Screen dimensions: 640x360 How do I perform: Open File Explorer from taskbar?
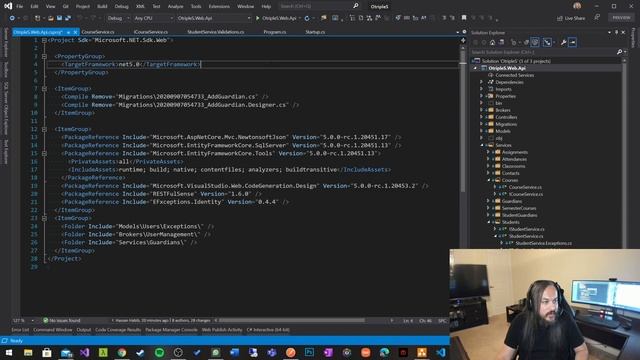point(28,352)
